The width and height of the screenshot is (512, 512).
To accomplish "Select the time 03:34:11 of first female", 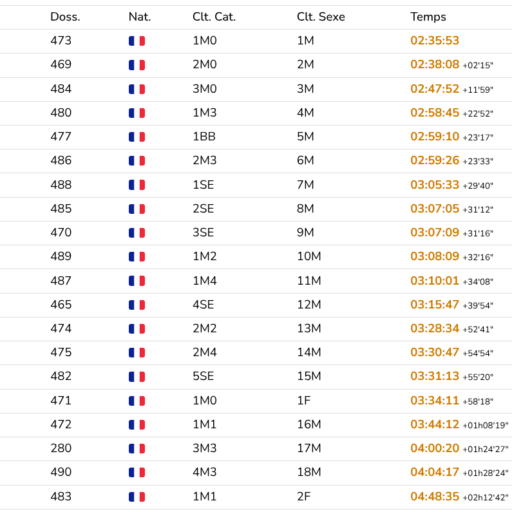I will [435, 400].
